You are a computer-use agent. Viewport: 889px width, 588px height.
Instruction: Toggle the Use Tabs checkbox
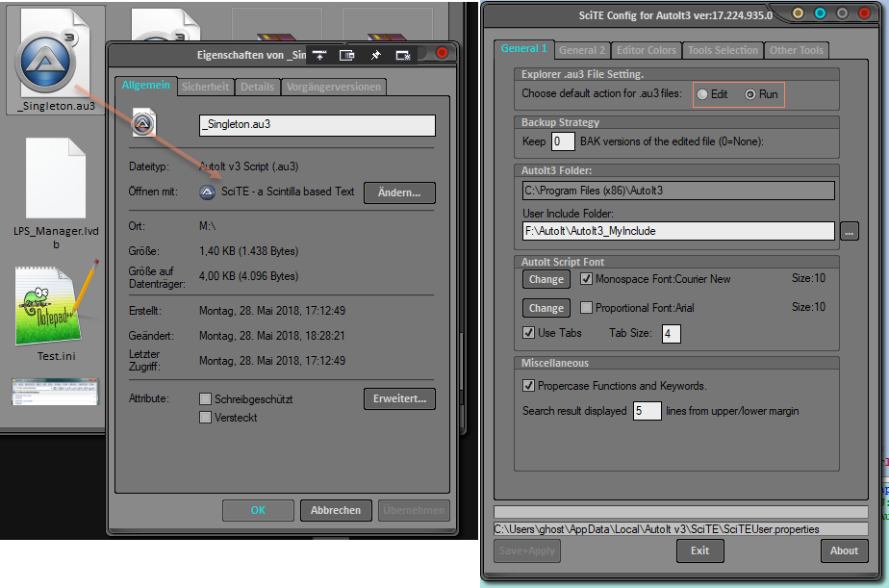coord(528,333)
